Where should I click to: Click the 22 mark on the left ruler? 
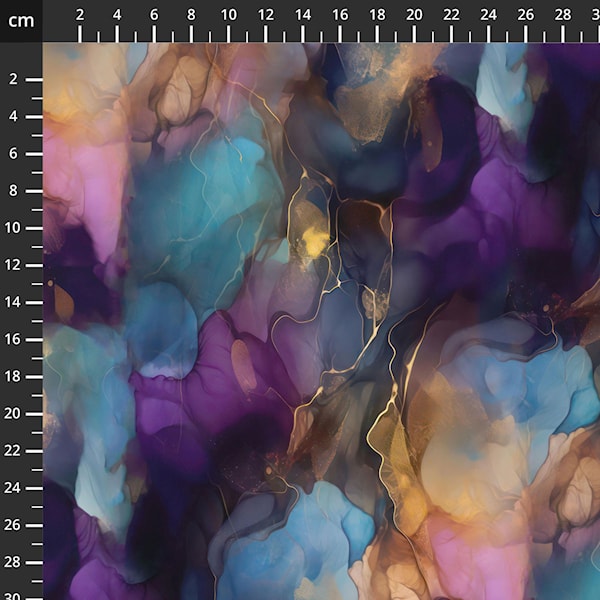[x=15, y=450]
